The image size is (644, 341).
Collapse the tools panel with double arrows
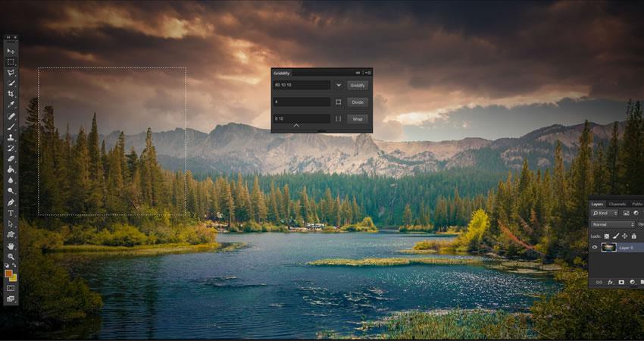pyautogui.click(x=8, y=37)
